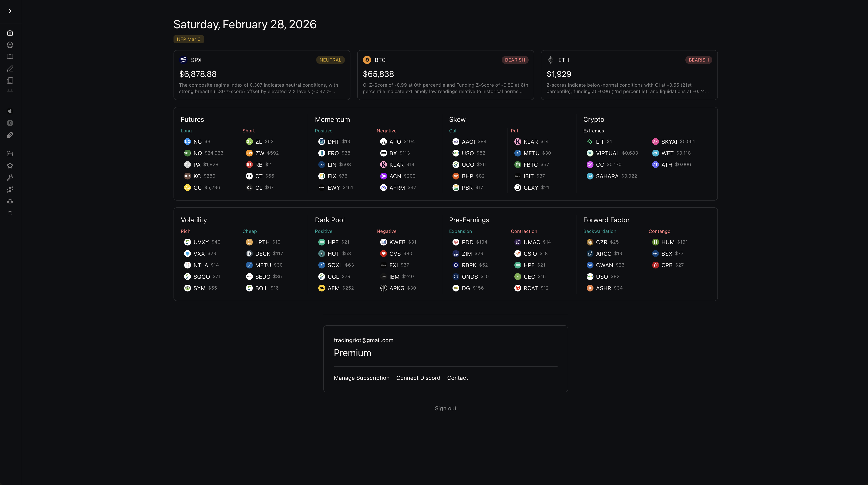Click Manage Subscription link
Screen dimensions: 868x485
point(361,378)
